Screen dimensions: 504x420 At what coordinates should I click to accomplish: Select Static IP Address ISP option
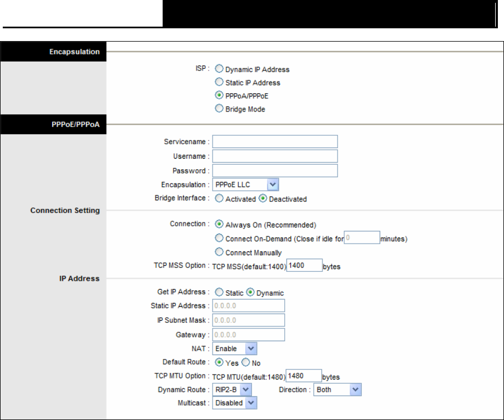[x=219, y=82]
